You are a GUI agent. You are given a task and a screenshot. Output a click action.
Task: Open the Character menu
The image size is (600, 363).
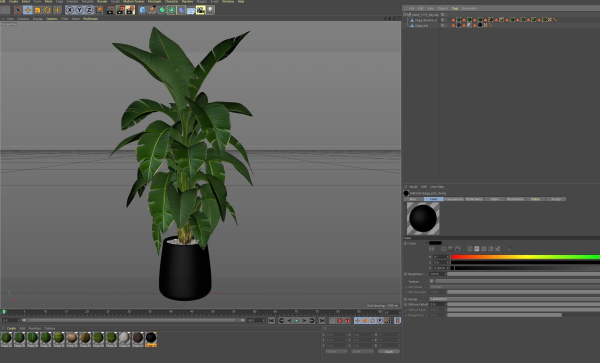click(x=171, y=2)
